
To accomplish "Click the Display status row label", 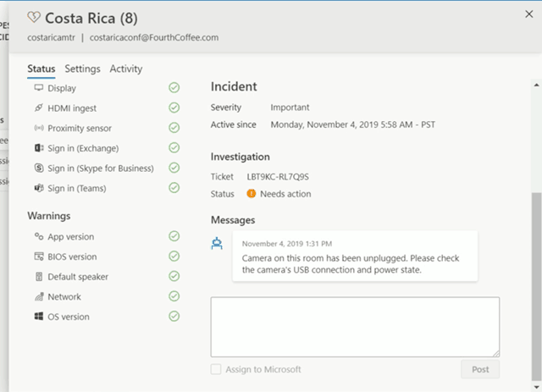I will 62,88.
